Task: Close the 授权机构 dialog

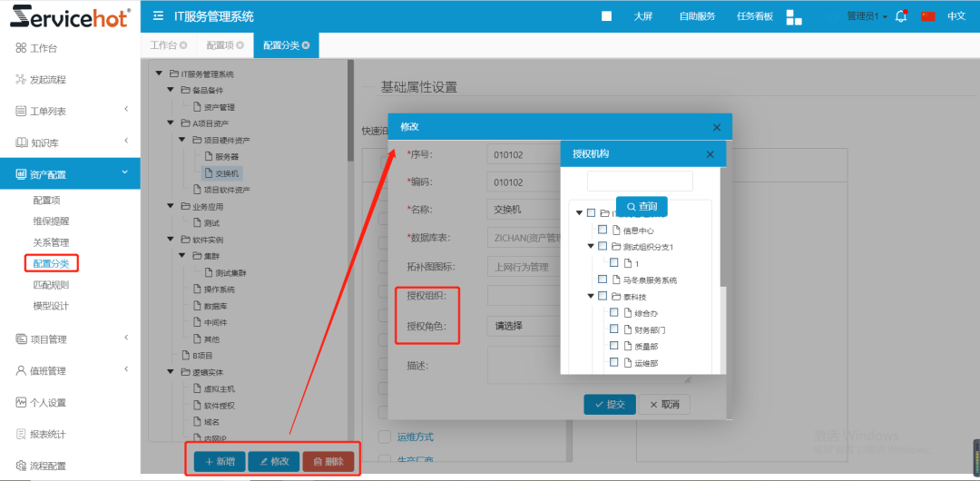Action: [x=710, y=154]
